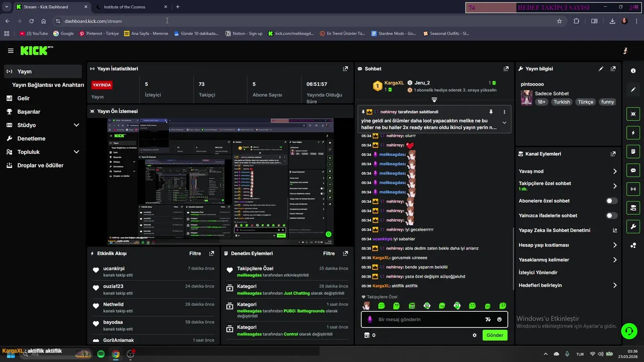Click the green headset support button

[x=628, y=331]
